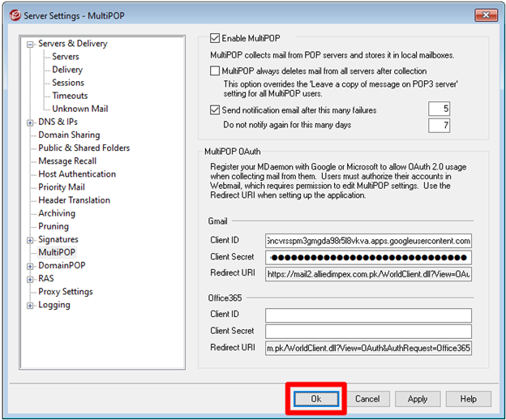
Task: Close the Server Settings dialog window
Action: point(486,15)
